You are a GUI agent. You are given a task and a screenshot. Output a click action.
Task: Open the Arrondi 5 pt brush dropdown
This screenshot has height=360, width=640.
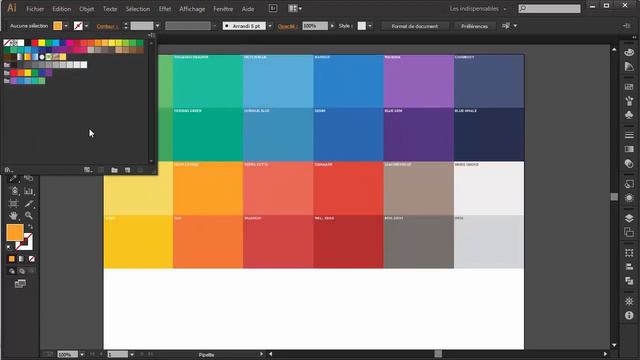(270, 26)
